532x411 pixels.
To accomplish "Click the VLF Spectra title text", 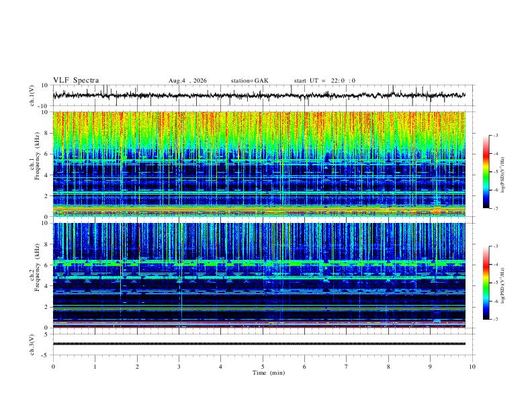I will coord(76,81).
